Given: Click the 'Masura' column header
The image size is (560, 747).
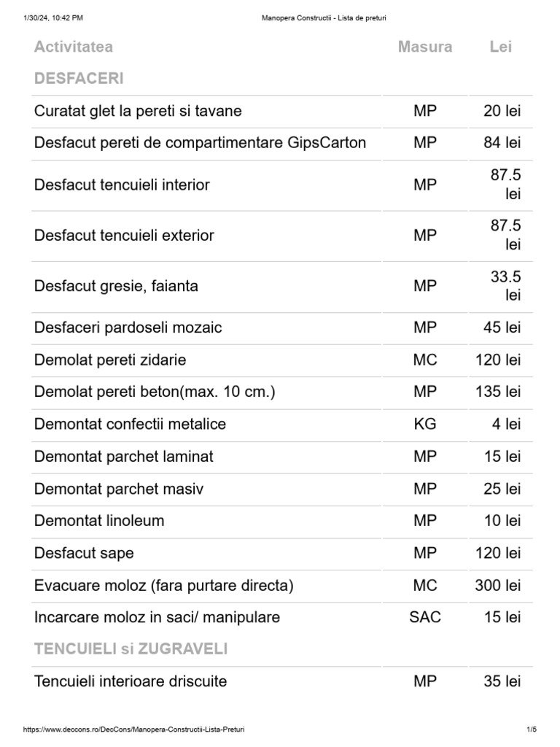Looking at the screenshot, I should coord(425,47).
